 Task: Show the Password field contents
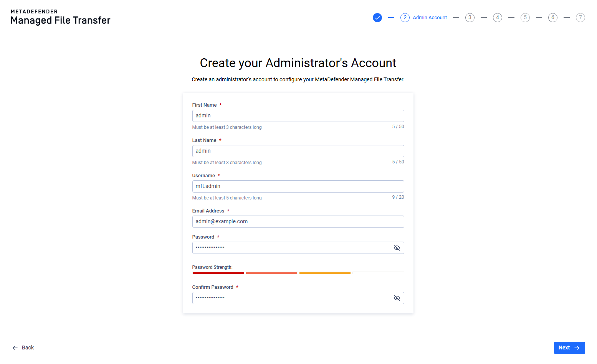click(397, 248)
